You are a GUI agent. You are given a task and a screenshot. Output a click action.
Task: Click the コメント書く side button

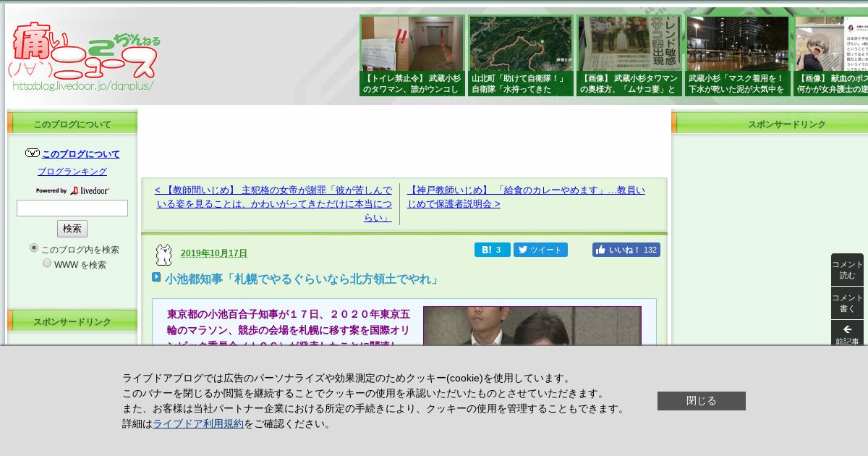point(847,303)
